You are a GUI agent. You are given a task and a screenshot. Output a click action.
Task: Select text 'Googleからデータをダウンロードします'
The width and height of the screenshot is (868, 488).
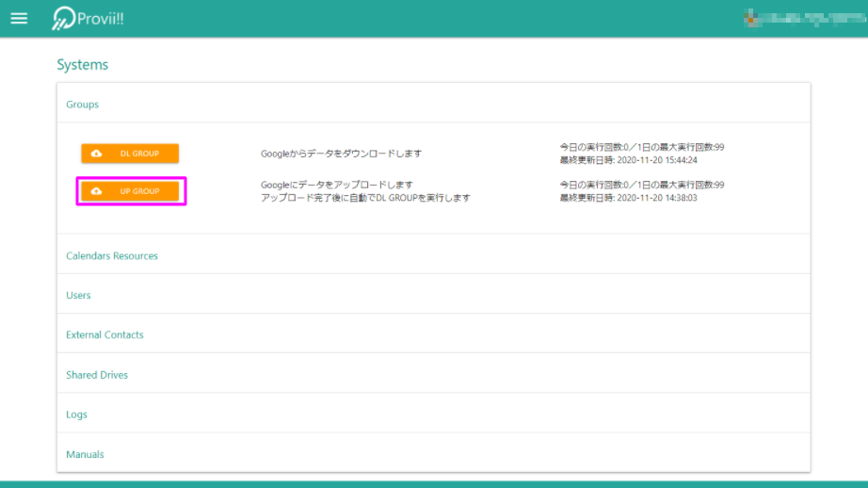point(341,154)
